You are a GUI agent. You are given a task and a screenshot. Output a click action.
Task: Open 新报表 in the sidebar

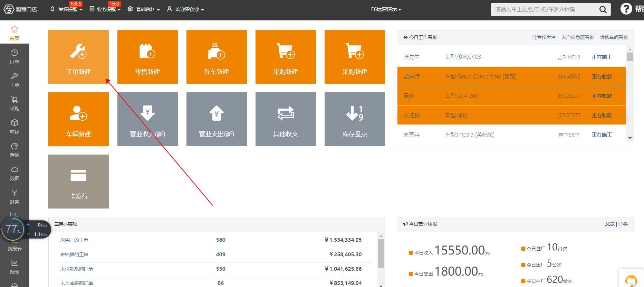point(15,248)
